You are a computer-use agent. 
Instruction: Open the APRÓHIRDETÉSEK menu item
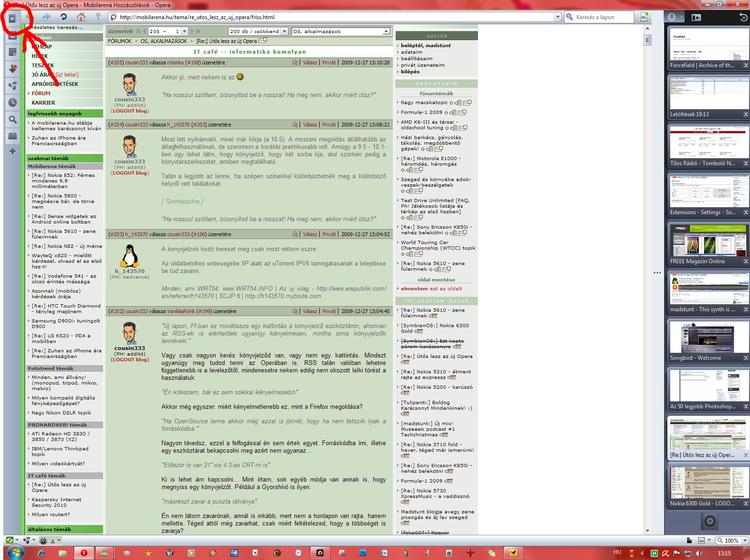pos(55,84)
